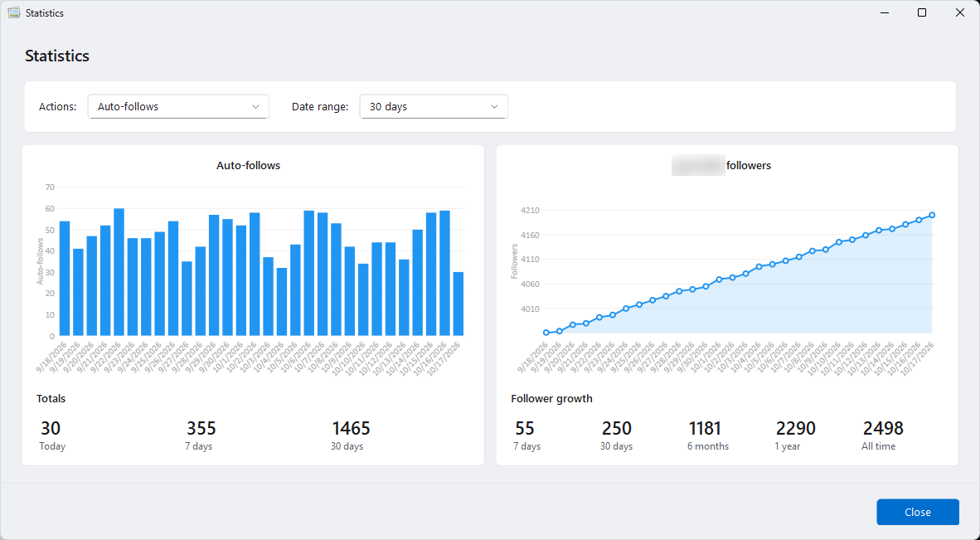Click the All time follower growth value 2498
The width and height of the screenshot is (980, 540).
click(883, 428)
